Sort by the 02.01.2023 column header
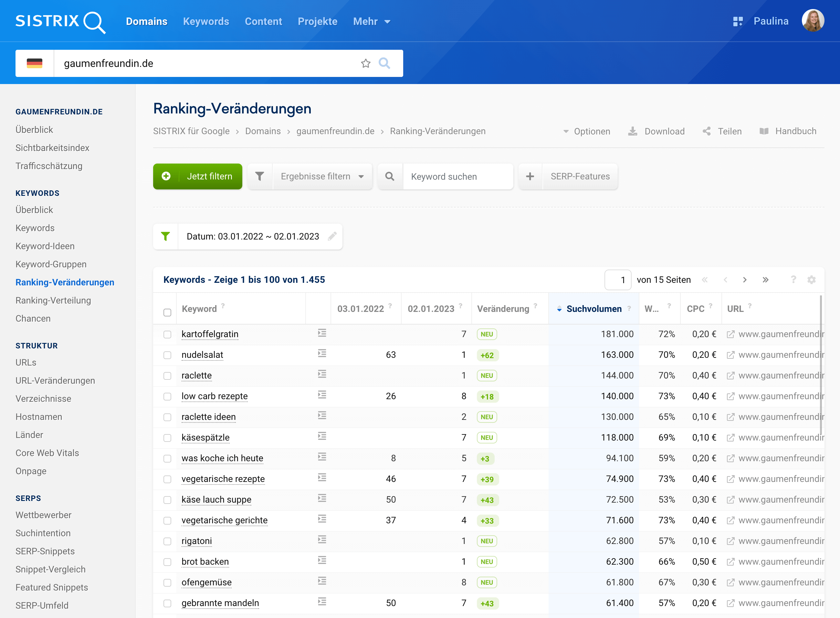 click(x=431, y=309)
